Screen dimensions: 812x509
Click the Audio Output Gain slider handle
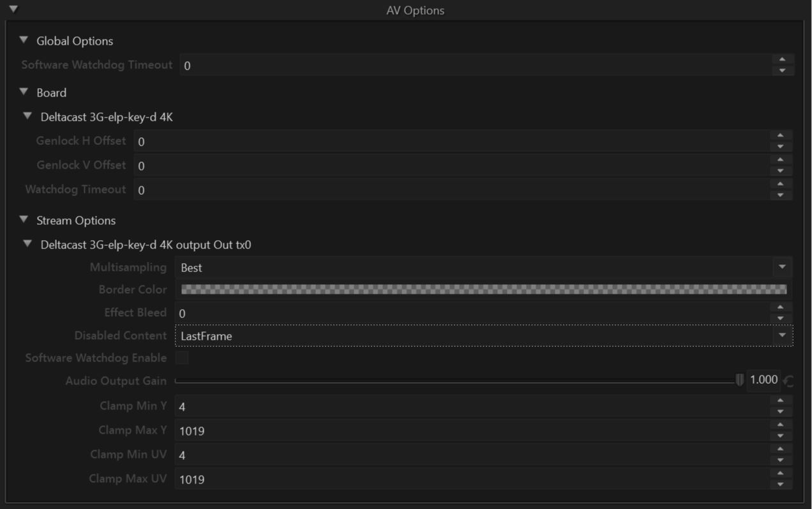[x=739, y=381]
